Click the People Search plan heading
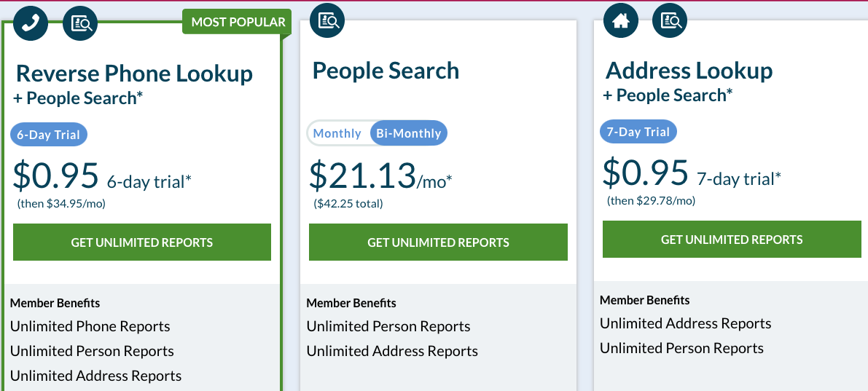Viewport: 868px width, 391px height. tap(386, 70)
